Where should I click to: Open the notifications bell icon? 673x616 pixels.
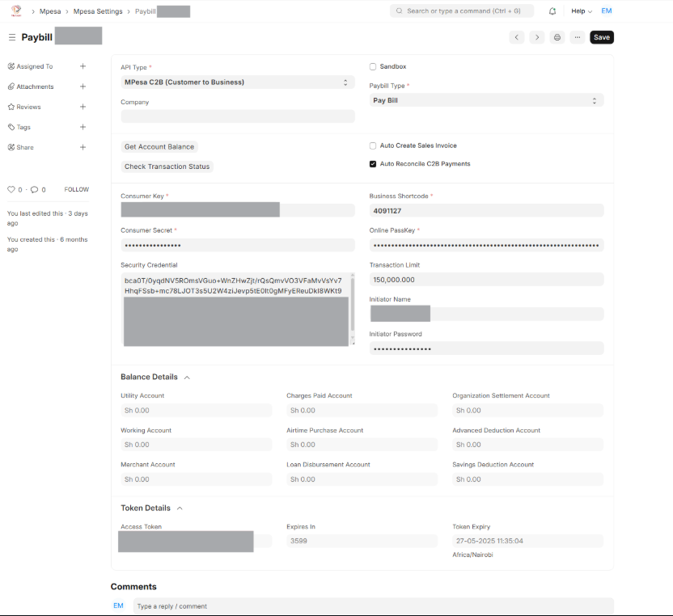(552, 11)
